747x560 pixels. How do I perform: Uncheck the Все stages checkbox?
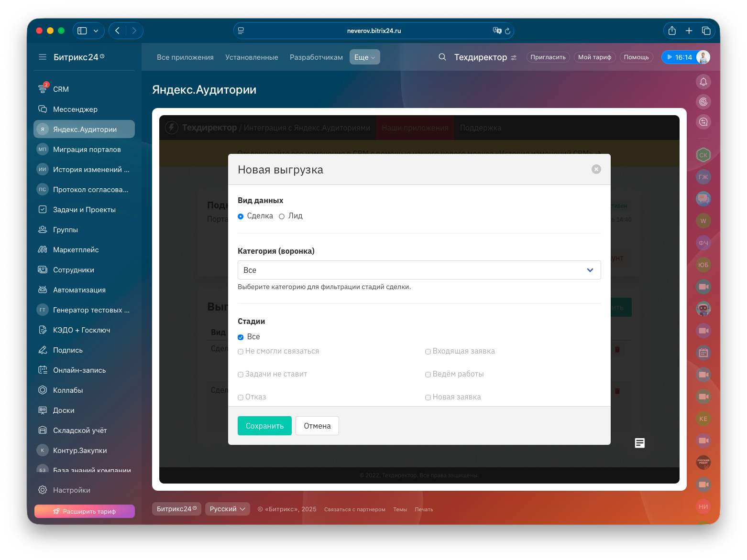pyautogui.click(x=241, y=337)
